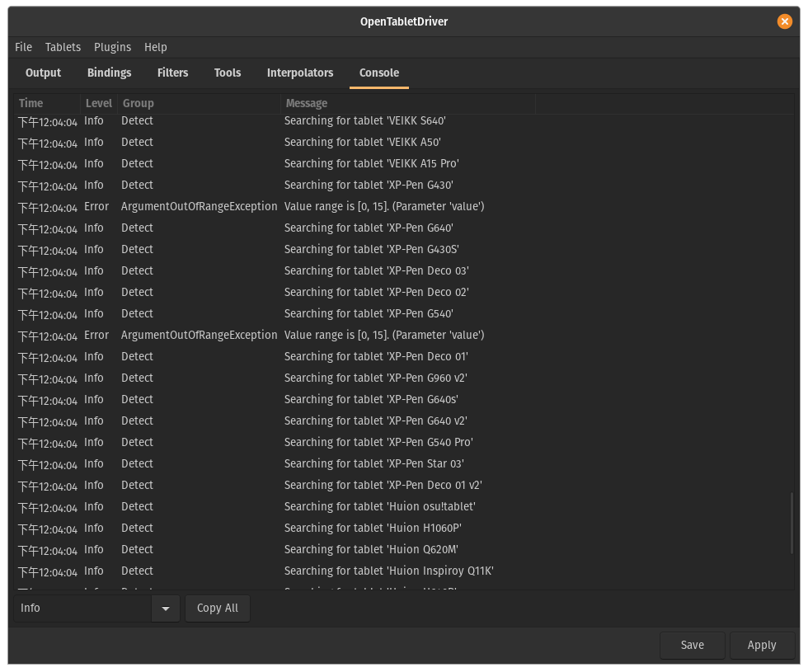The height and width of the screenshot is (672, 808).
Task: Select the 'VEIKK A50' search message
Action: [x=362, y=142]
